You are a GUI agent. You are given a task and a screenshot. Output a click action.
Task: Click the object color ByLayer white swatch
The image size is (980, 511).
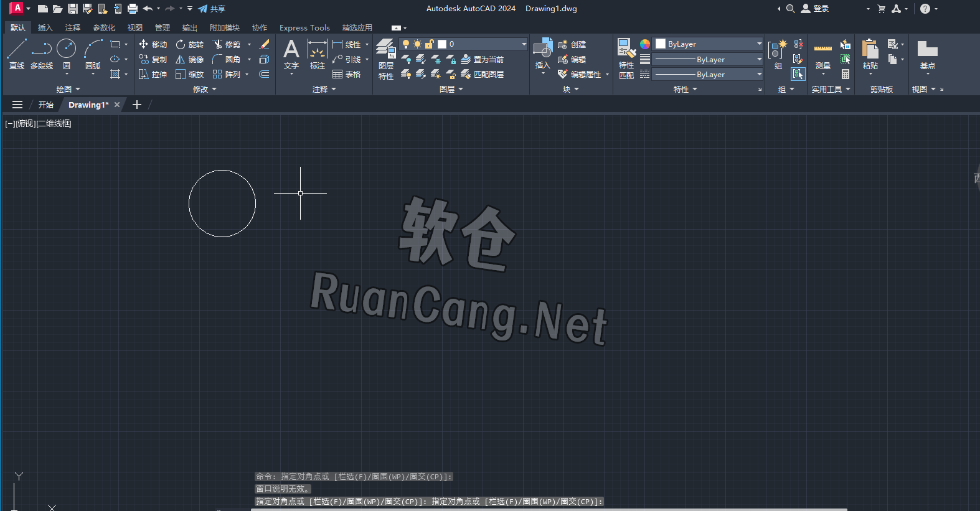click(x=661, y=44)
